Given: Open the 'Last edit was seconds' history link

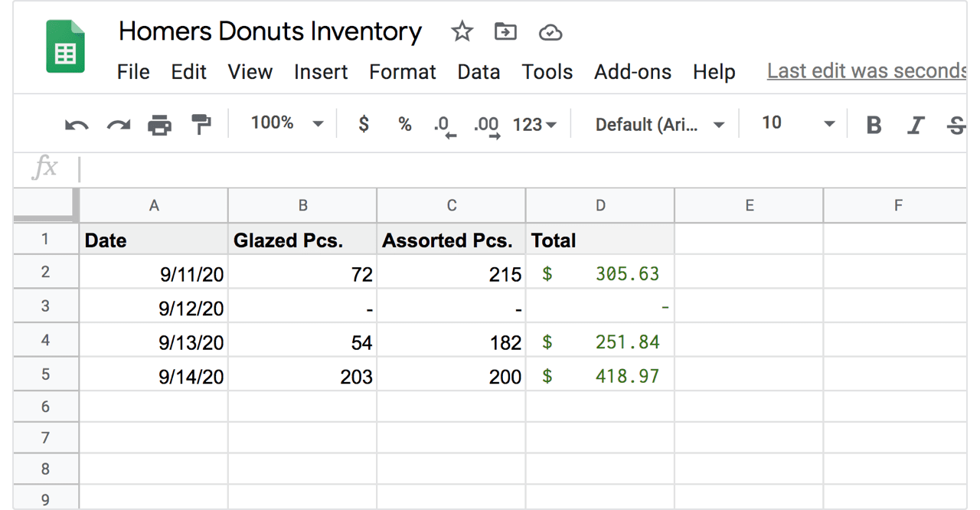Looking at the screenshot, I should point(867,71).
